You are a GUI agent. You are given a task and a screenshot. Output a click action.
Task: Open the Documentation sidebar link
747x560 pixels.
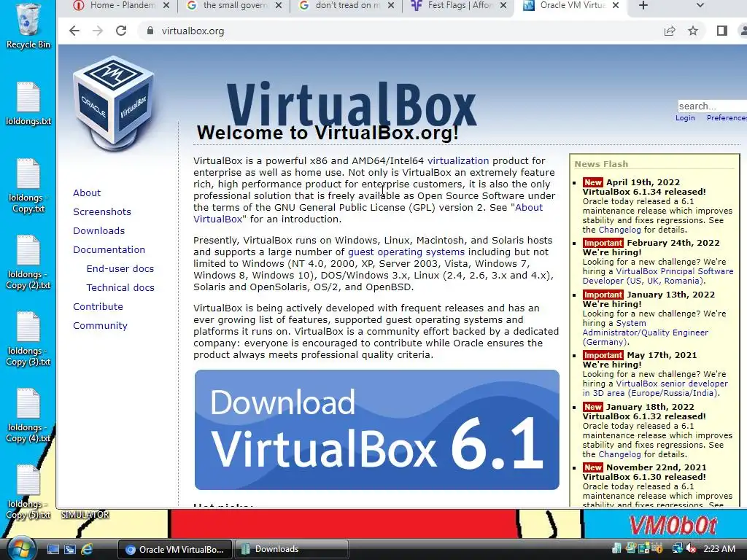point(109,250)
